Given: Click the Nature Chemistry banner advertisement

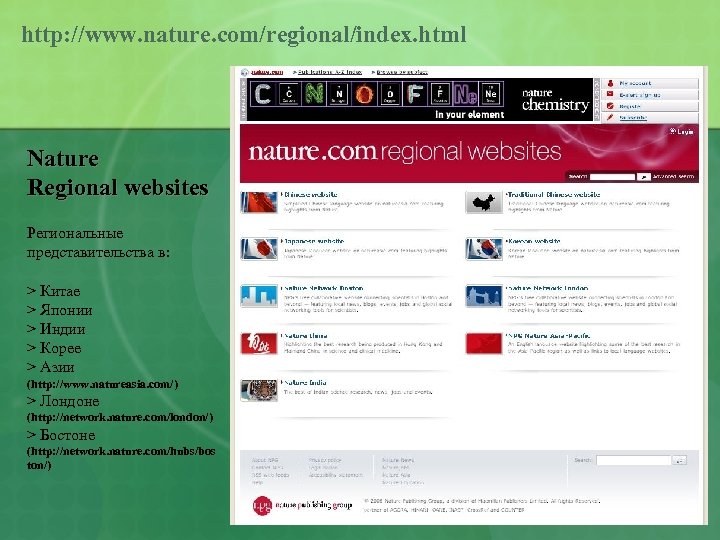Looking at the screenshot, I should coord(420,100).
